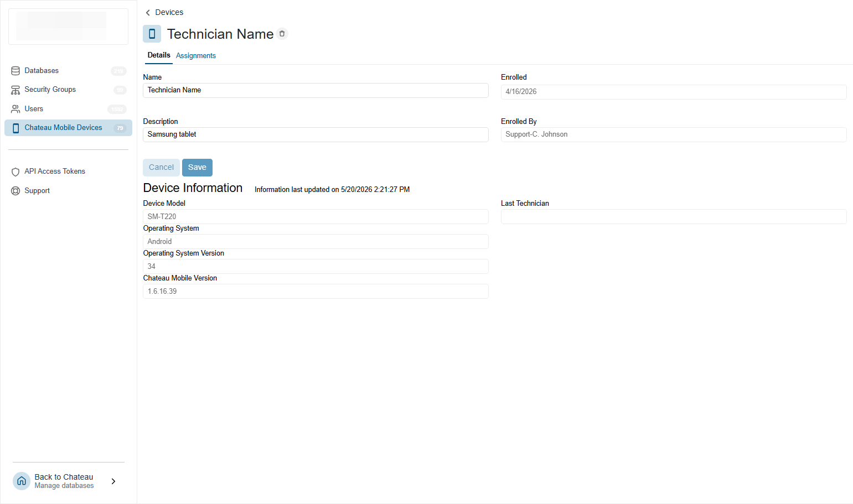Click the Operating System field Android

pos(316,241)
